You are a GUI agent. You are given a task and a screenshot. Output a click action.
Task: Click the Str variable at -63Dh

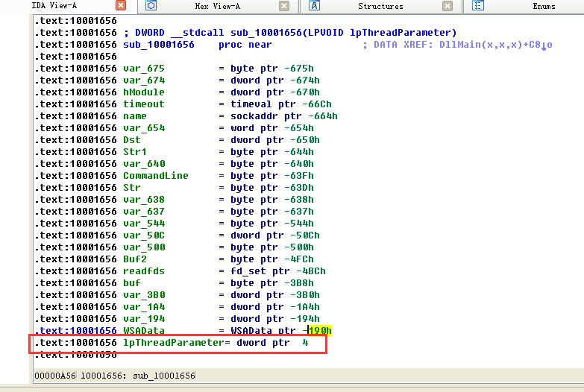[x=132, y=188]
